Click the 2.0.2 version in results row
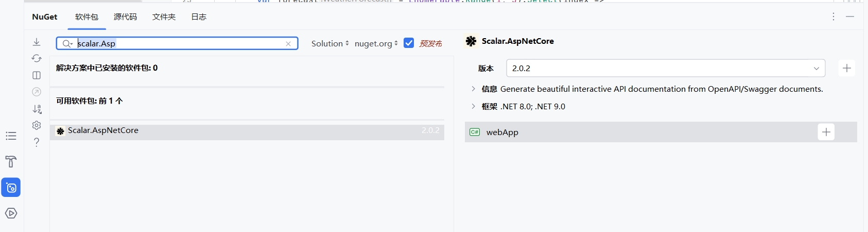 tap(430, 130)
